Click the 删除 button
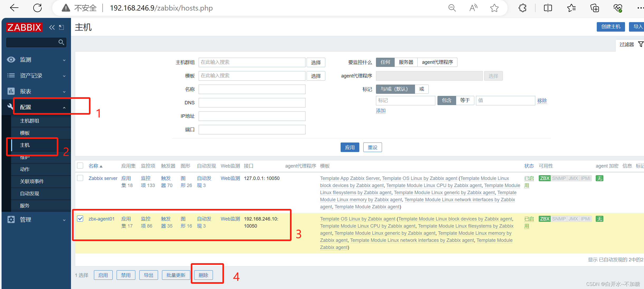This screenshot has height=289, width=644. pyautogui.click(x=203, y=275)
